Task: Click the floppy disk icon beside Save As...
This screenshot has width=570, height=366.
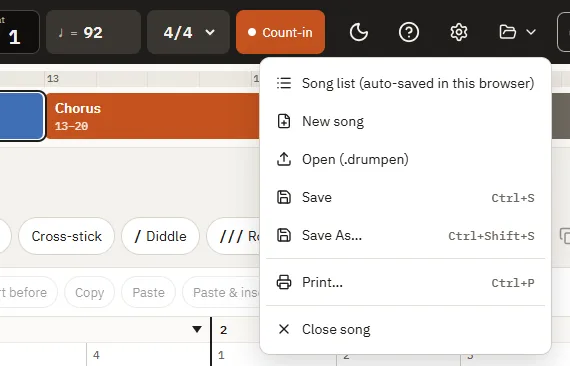Action: pos(284,235)
